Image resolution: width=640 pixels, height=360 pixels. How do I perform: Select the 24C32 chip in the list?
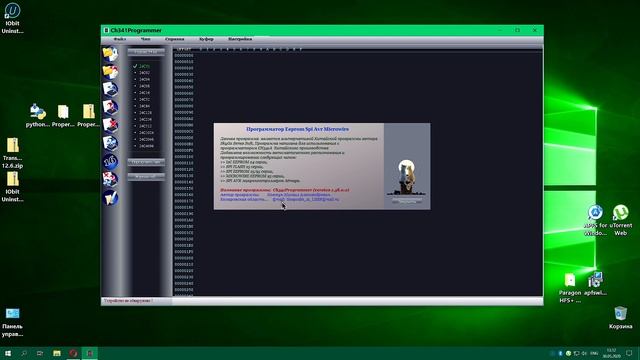[x=144, y=99]
